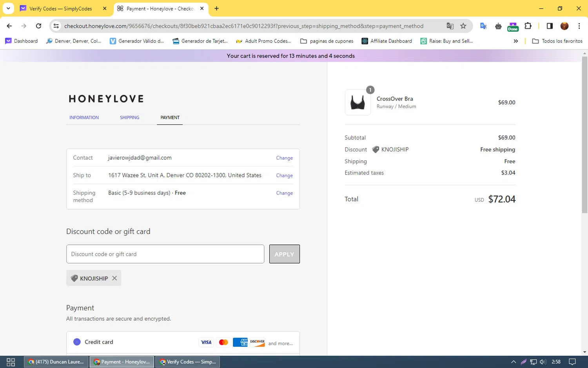Click the page vertical scrollbar thumb
This screenshot has width=588, height=368.
[x=584, y=135]
